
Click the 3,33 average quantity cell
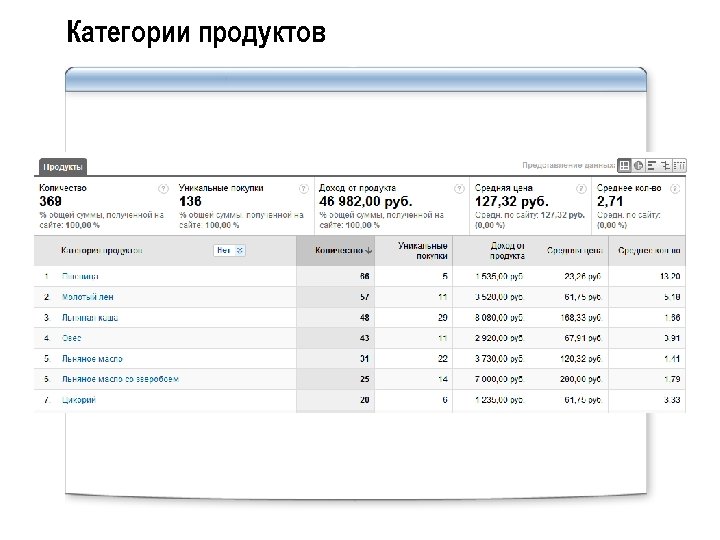click(672, 400)
